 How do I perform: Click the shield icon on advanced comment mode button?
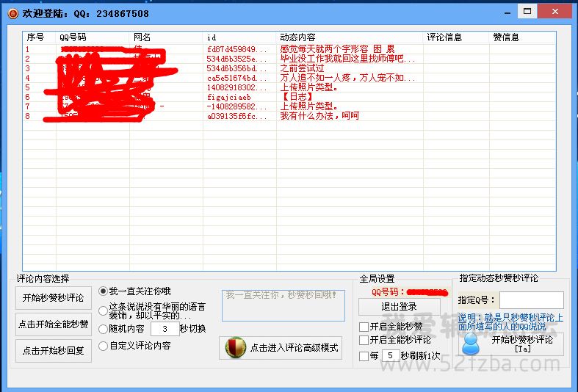(236, 347)
